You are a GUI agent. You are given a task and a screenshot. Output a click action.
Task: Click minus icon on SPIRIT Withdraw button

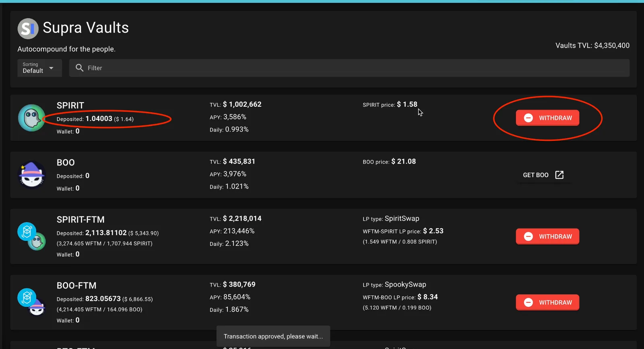coord(528,118)
